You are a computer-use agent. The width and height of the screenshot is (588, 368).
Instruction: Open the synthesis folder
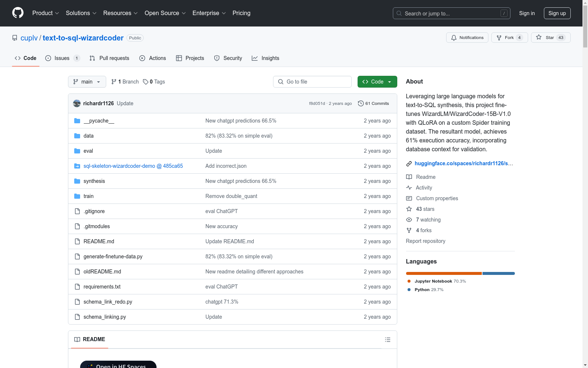pos(94,181)
